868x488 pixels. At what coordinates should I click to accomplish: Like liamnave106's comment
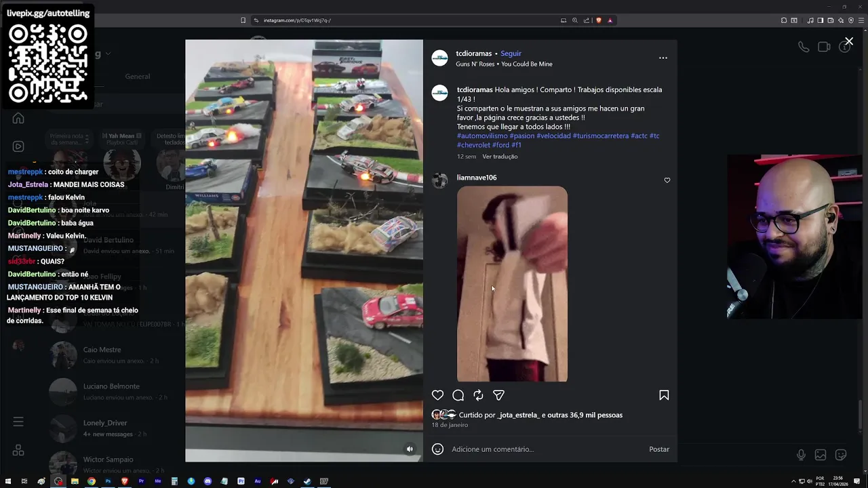(x=667, y=180)
